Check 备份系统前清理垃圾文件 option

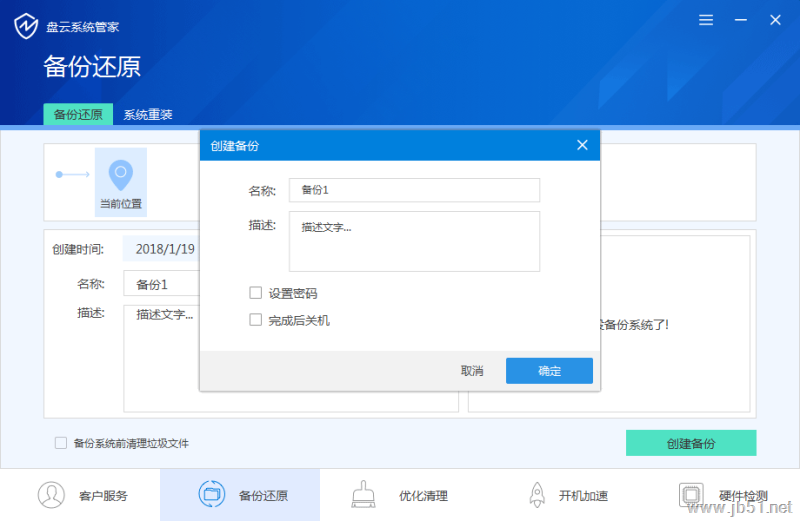coord(61,442)
